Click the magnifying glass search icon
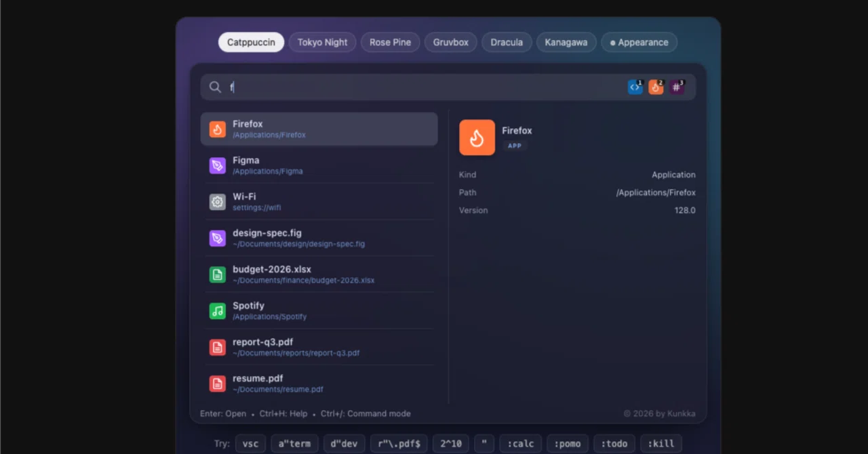868x454 pixels. pyautogui.click(x=215, y=87)
